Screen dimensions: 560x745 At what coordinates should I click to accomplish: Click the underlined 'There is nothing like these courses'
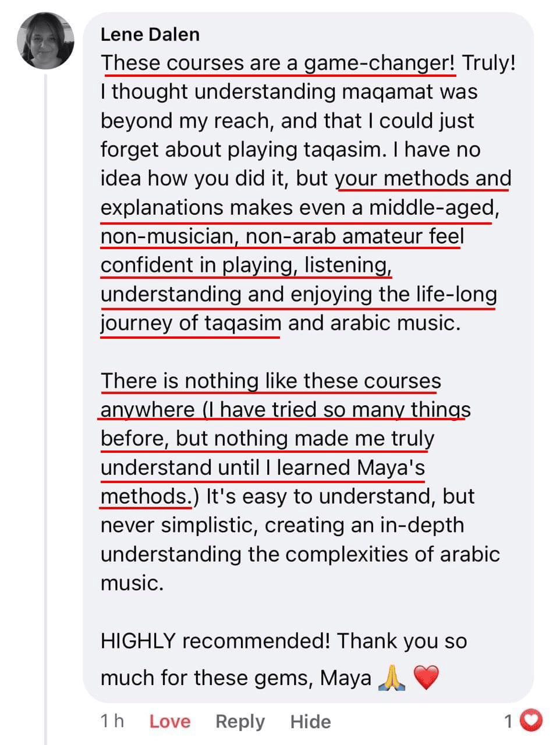(x=271, y=381)
